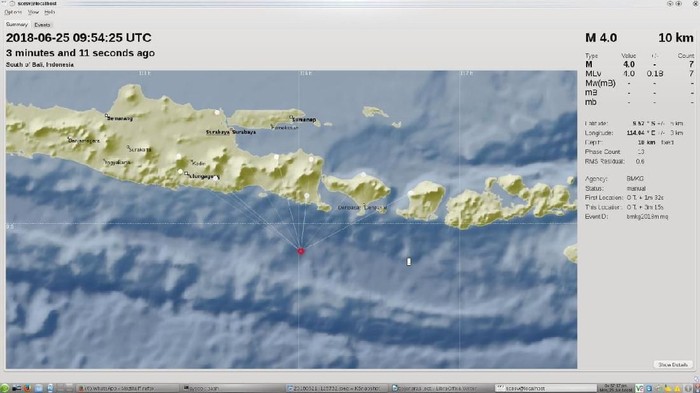Select the white station dot on Lombok

coord(410,193)
